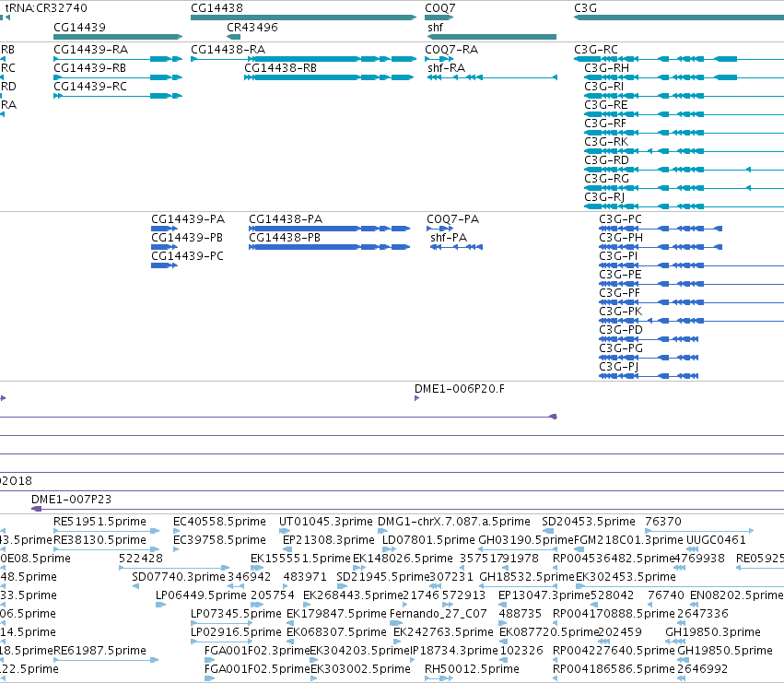Select transcript label C3G-RF
Image resolution: width=784 pixels, height=683 pixels.
[x=605, y=124]
